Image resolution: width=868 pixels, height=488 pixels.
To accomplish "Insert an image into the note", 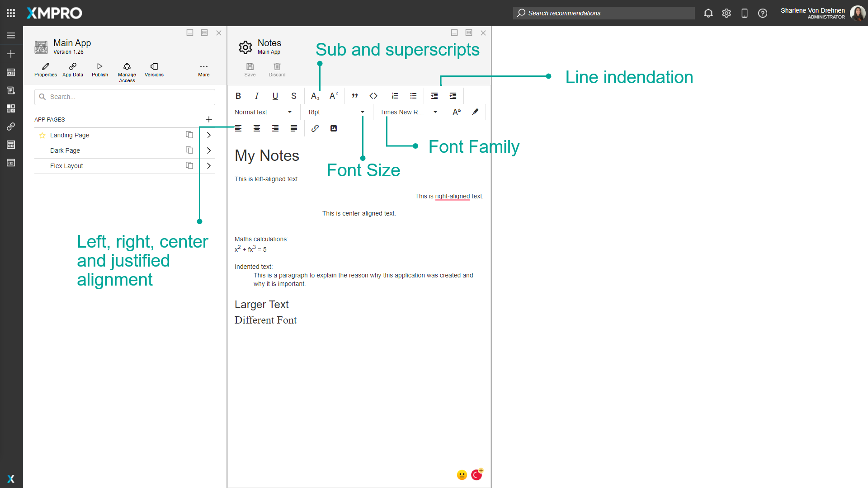I will click(x=334, y=128).
